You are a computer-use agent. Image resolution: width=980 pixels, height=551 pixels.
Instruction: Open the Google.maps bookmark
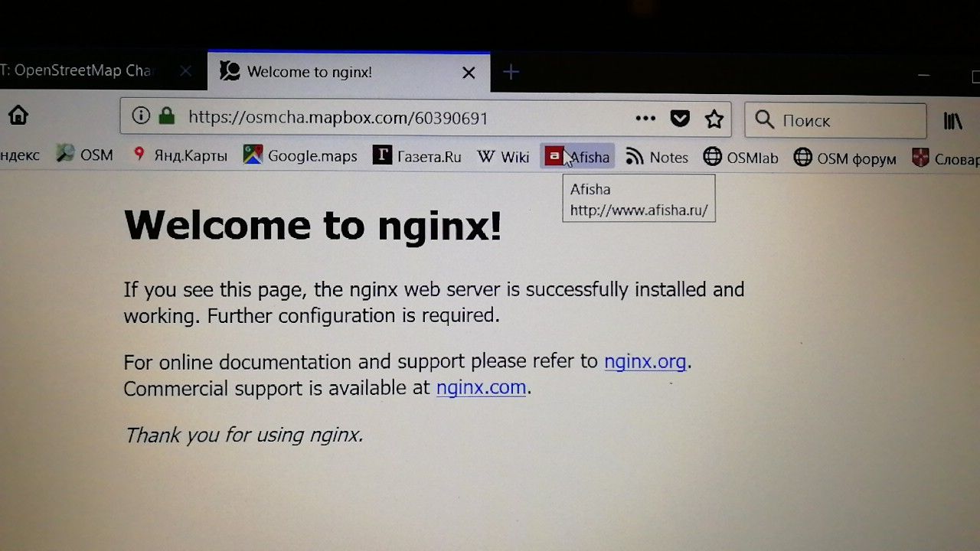coord(300,156)
